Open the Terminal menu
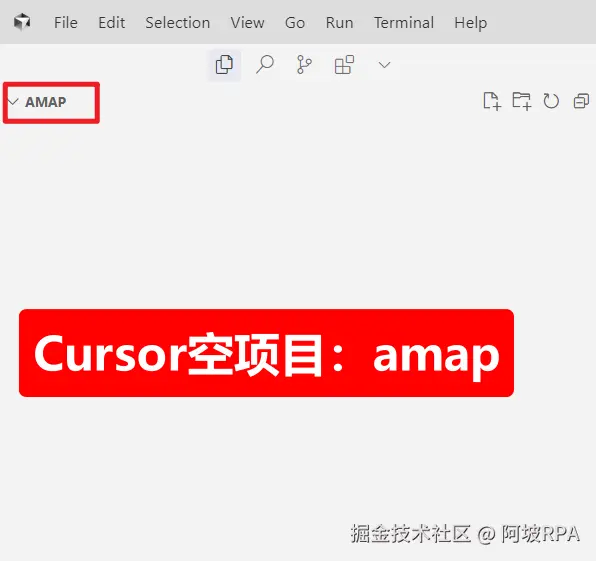 [x=404, y=23]
